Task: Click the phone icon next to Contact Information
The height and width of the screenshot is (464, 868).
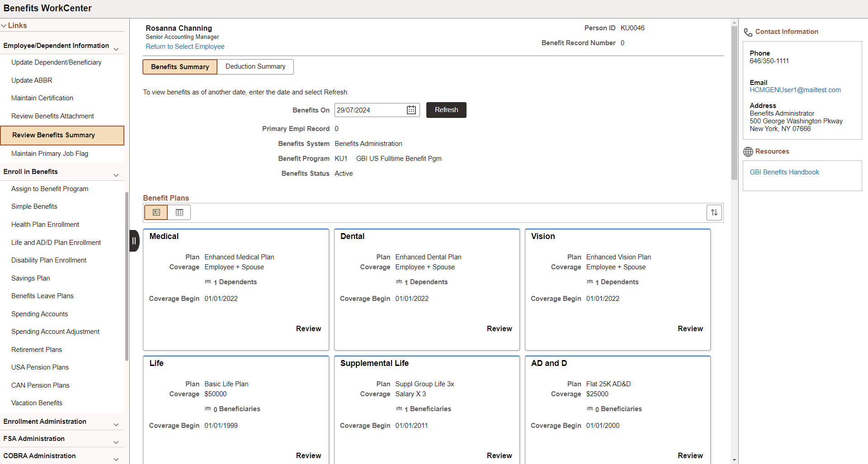Action: pos(748,32)
